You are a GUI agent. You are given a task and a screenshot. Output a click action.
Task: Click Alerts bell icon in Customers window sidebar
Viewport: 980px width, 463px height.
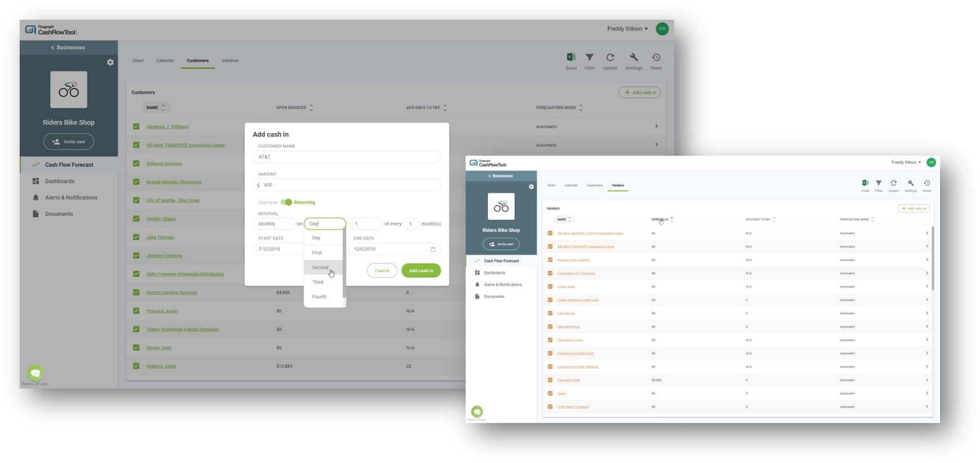click(x=36, y=198)
